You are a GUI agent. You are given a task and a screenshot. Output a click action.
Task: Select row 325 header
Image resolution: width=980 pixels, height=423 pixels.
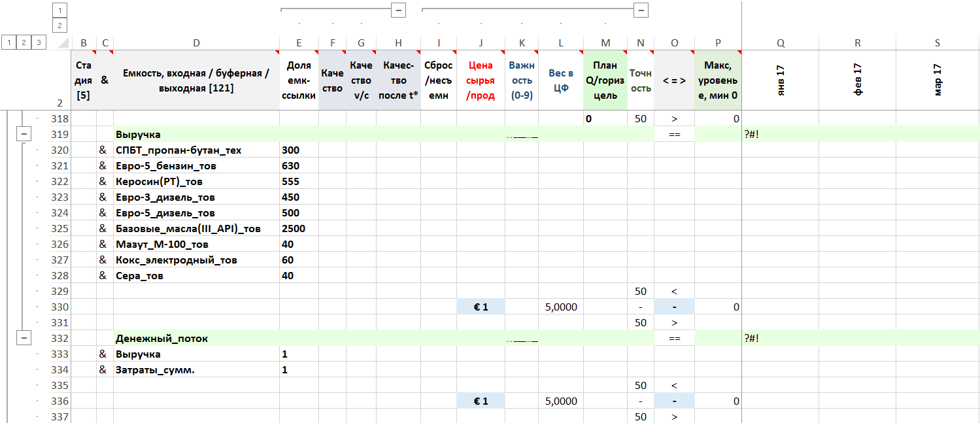tap(59, 229)
